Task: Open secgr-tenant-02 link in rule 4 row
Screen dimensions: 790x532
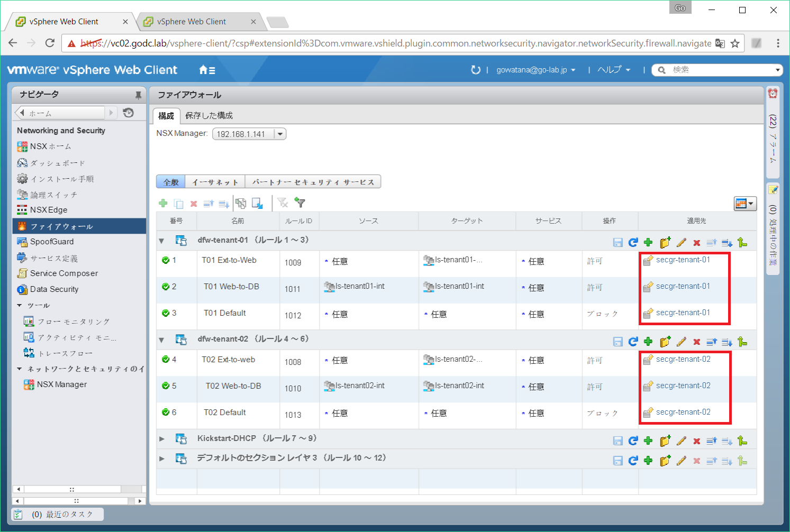Action: [x=683, y=359]
